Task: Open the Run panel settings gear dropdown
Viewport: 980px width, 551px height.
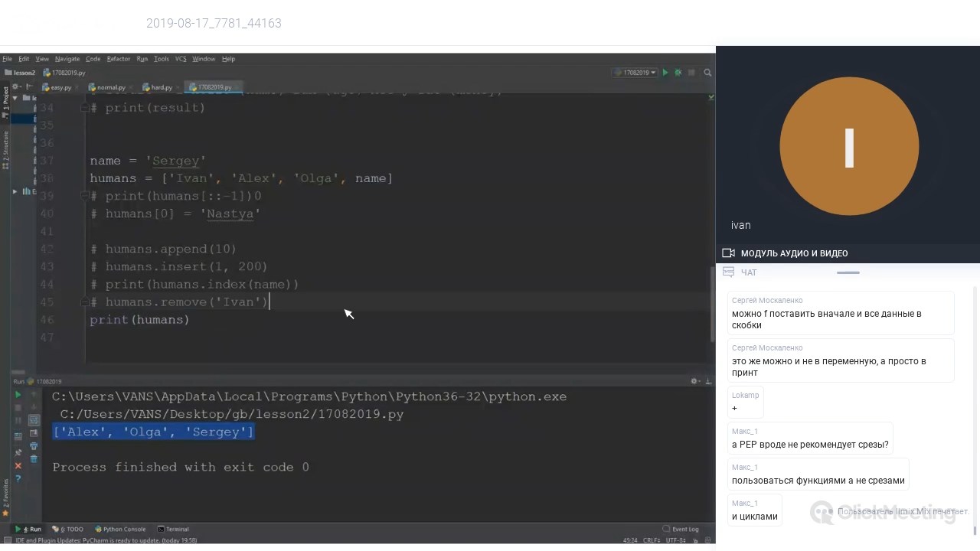Action: [696, 381]
